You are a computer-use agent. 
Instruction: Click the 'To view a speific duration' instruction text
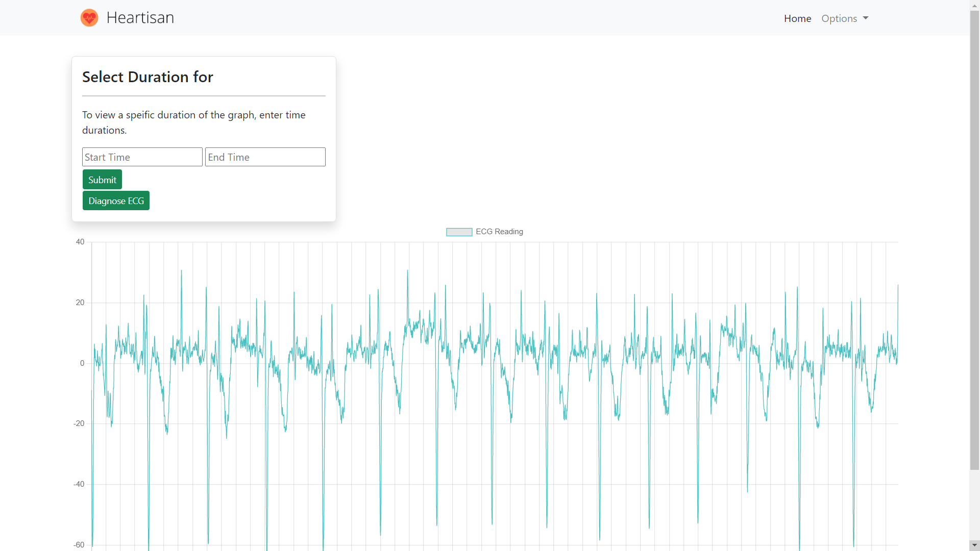tap(194, 122)
